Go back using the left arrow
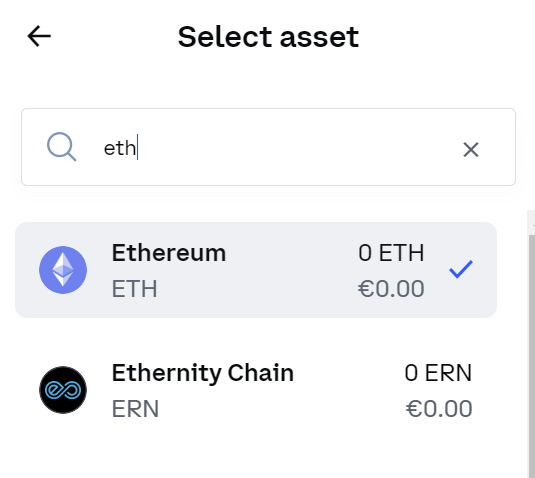535x478 pixels. pos(39,36)
